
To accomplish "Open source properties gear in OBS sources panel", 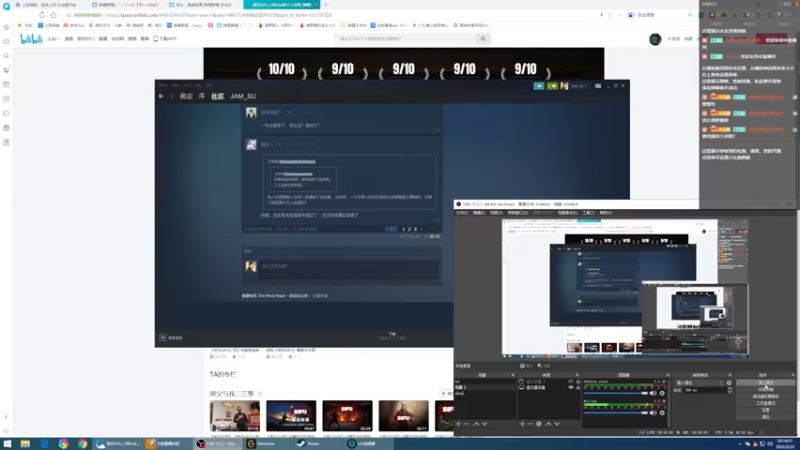I will pos(539,423).
